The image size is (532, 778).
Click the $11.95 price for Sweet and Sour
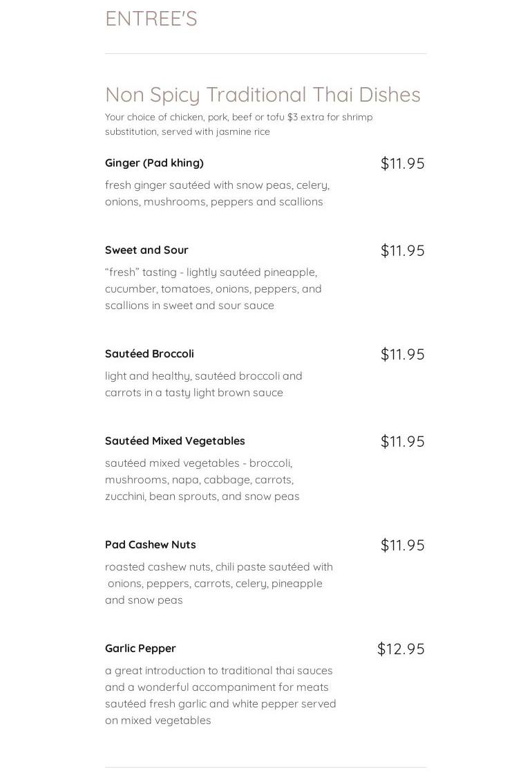click(403, 250)
